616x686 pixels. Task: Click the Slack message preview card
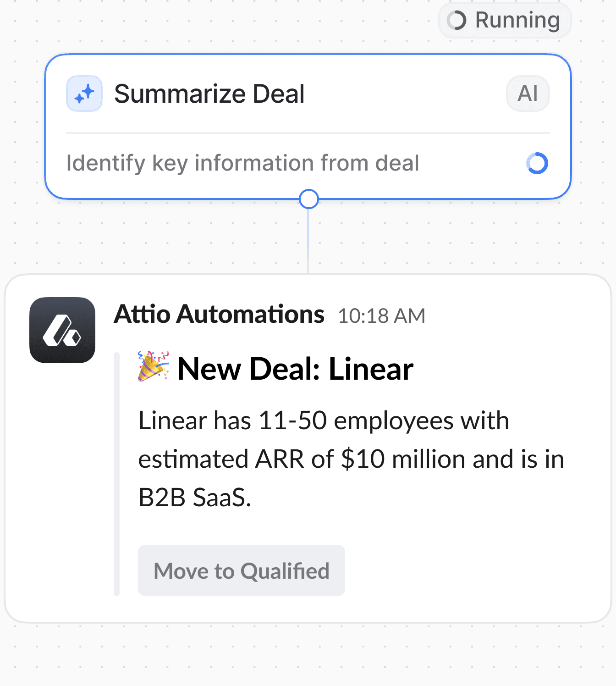308,448
